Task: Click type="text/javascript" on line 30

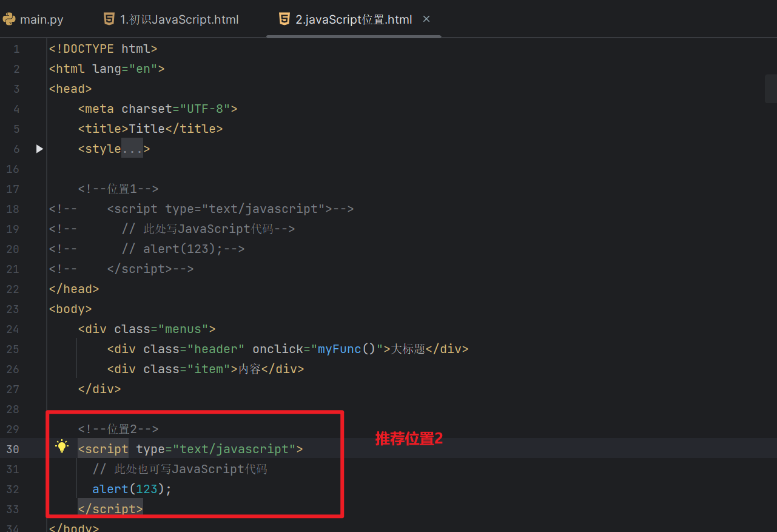Action: (216, 449)
